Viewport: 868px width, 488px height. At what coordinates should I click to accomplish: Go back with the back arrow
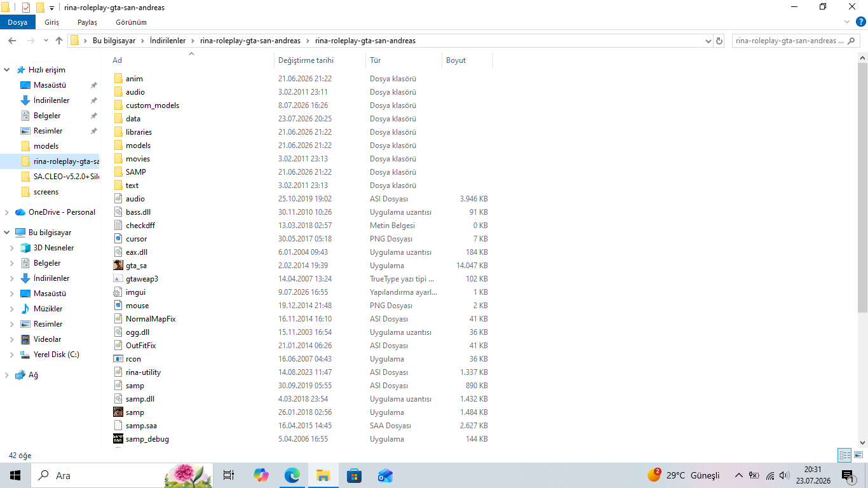coord(12,41)
